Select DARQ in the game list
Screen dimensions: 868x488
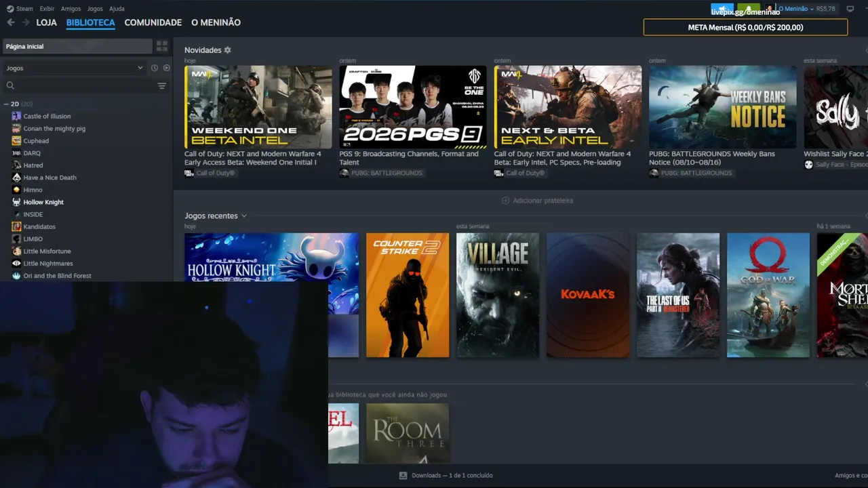click(x=32, y=153)
